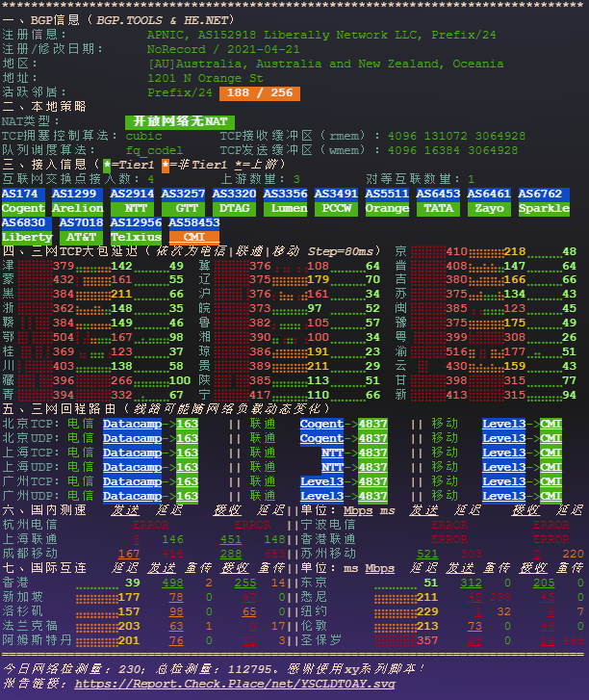Click the fq_codel queue scheduler value
The width and height of the screenshot is (589, 700).
click(154, 150)
